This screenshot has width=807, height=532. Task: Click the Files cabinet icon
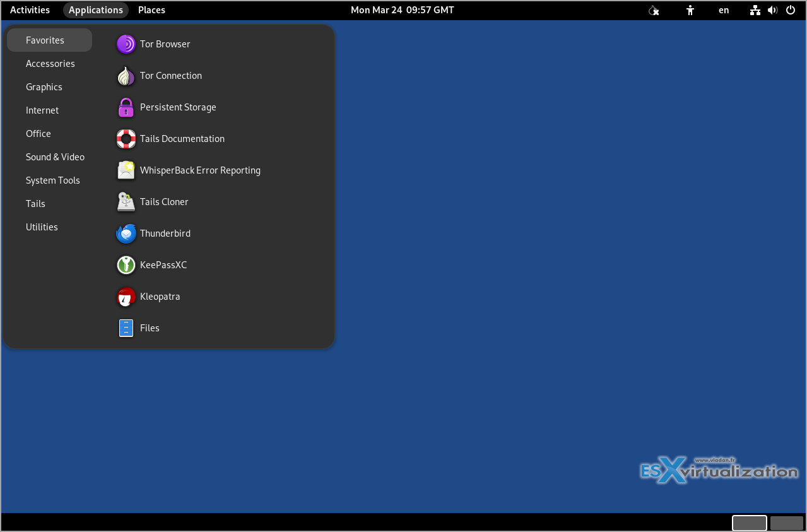click(126, 328)
